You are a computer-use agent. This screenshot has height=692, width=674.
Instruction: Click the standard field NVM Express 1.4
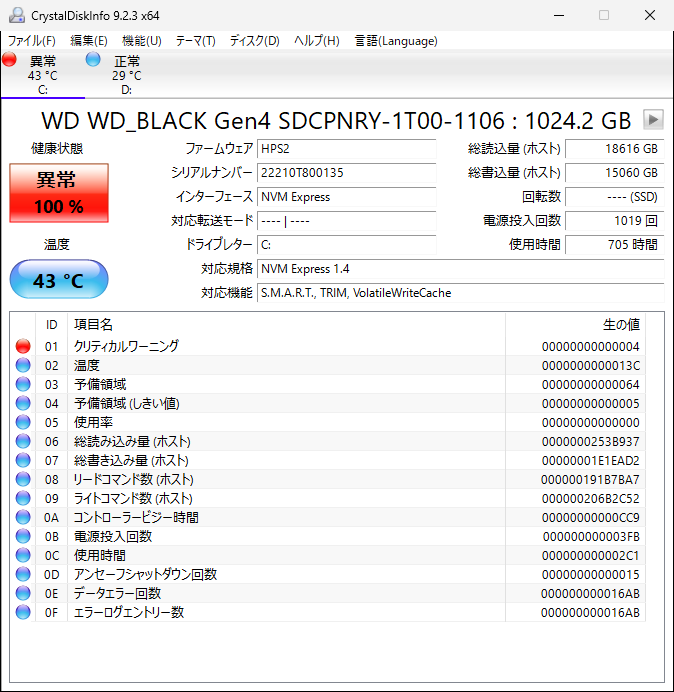tap(460, 269)
